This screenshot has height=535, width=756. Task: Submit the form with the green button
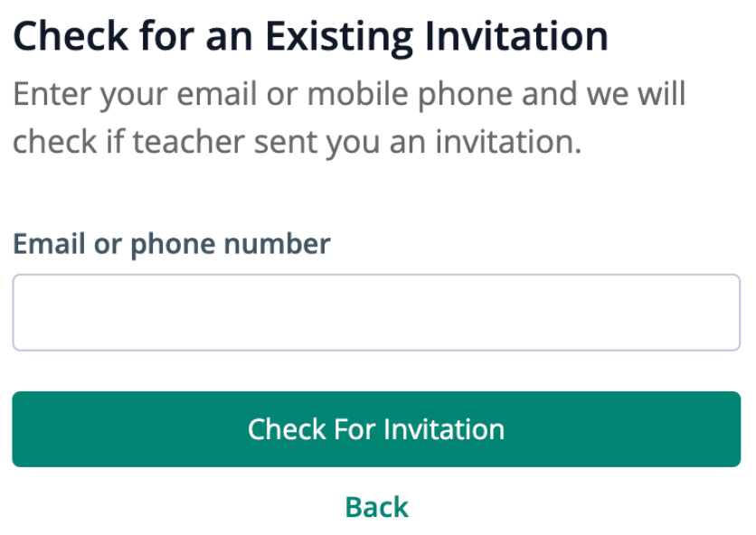(376, 428)
